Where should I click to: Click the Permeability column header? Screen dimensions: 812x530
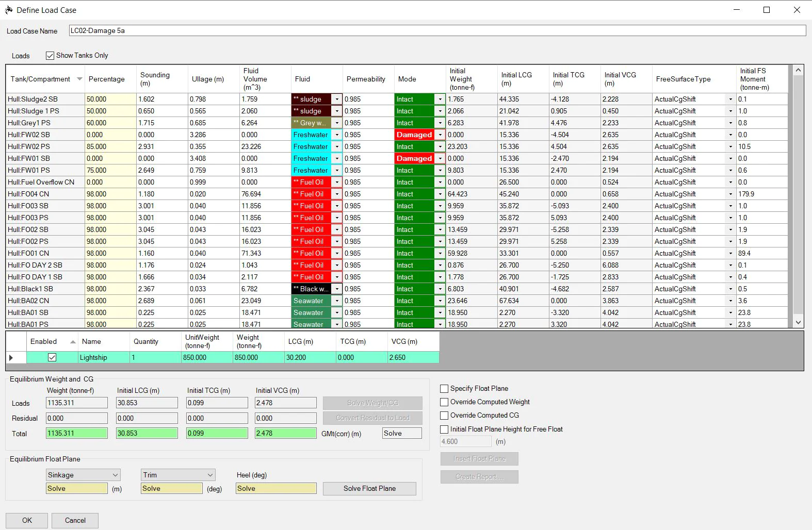point(368,79)
